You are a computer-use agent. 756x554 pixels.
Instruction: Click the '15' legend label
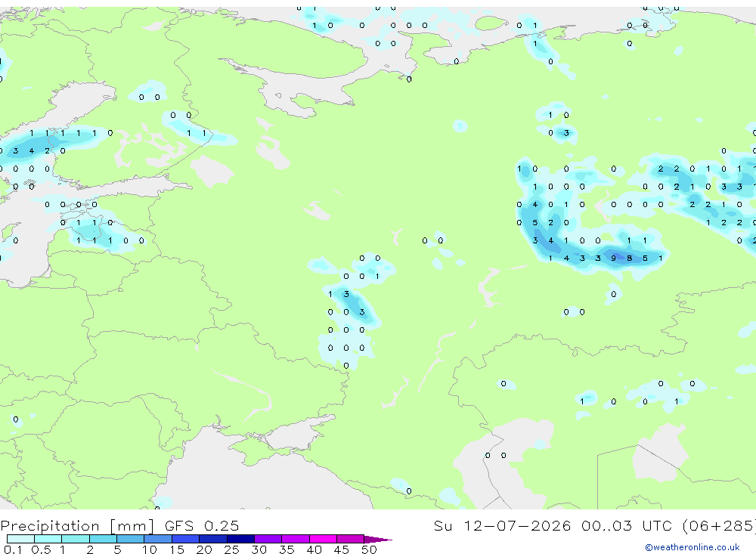(176, 549)
